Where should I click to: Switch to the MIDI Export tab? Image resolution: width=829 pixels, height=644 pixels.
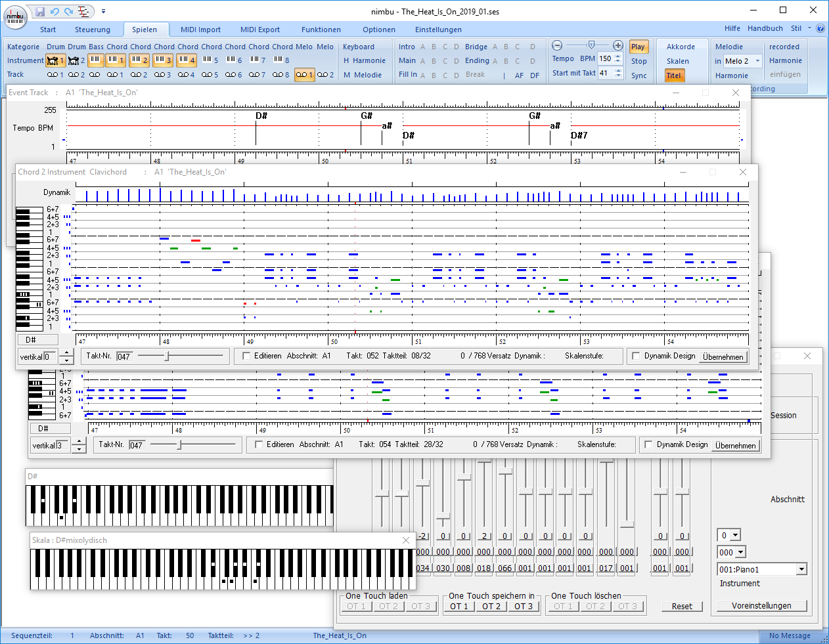tap(260, 30)
